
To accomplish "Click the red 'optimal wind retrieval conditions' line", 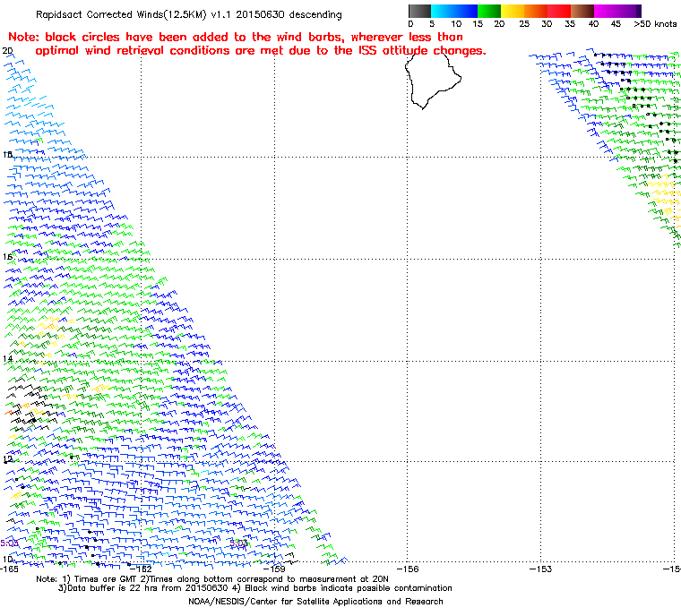I will point(261,51).
